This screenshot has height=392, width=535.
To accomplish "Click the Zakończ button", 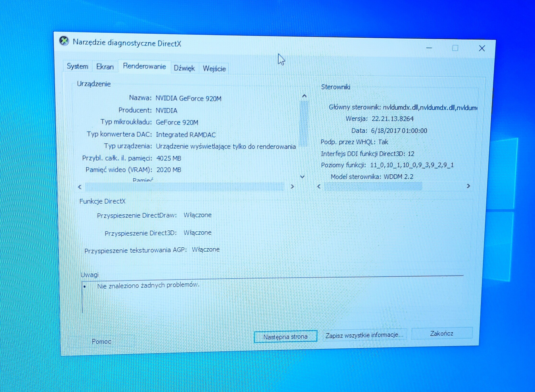I will 442,333.
